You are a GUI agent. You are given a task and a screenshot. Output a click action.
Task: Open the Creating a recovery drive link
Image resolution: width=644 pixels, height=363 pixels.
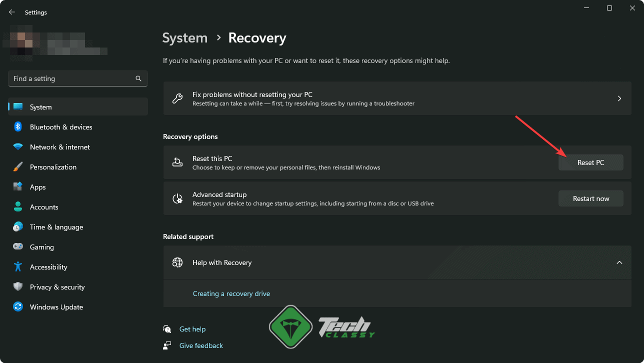(x=231, y=293)
